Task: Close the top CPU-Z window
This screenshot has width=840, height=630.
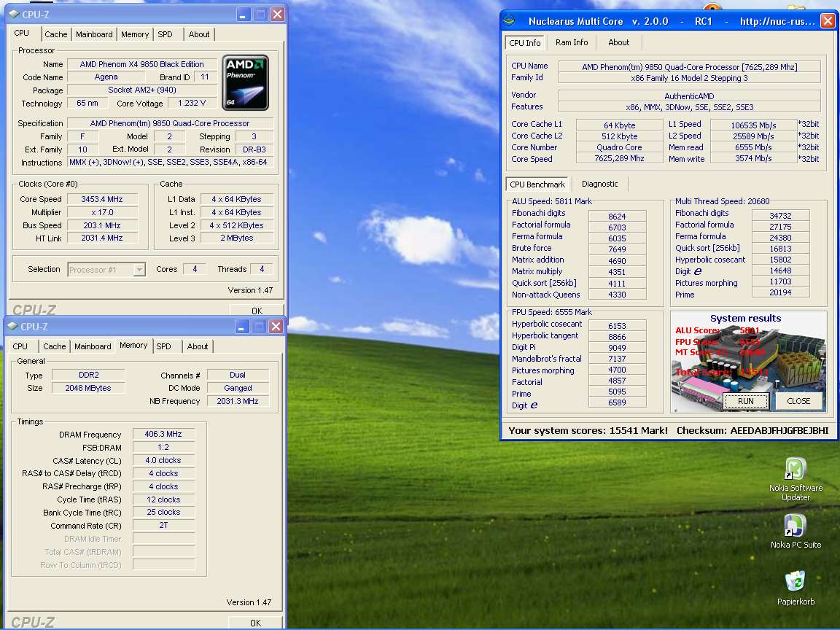Action: click(x=277, y=15)
